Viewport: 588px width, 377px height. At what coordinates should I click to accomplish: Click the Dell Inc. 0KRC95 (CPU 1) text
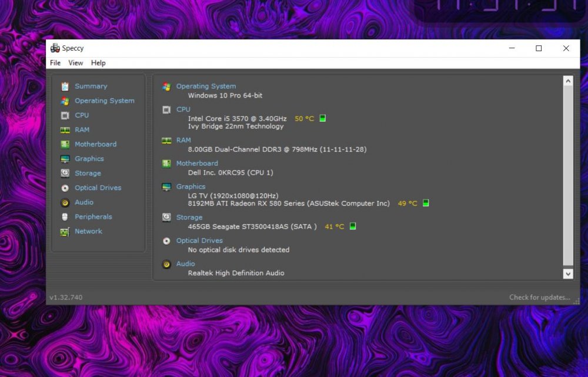230,173
